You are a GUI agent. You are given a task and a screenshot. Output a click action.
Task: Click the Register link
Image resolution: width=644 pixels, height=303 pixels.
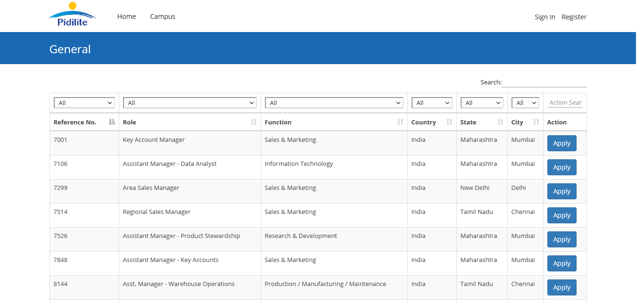(574, 17)
